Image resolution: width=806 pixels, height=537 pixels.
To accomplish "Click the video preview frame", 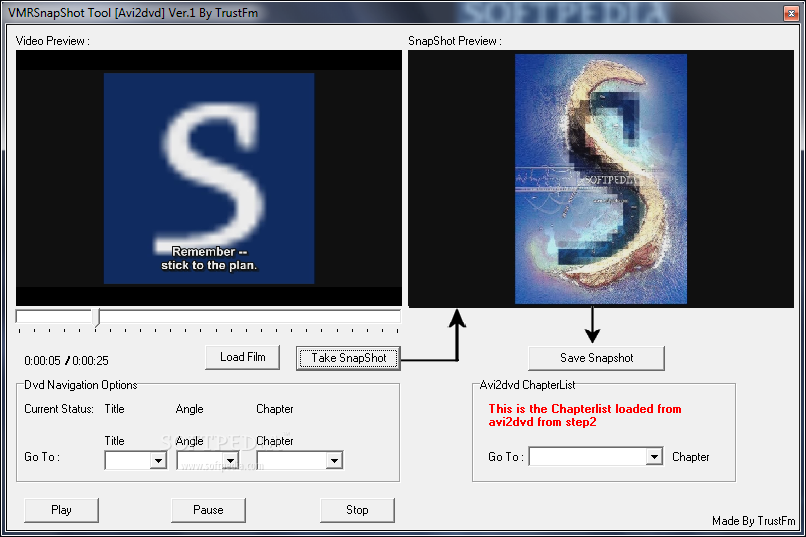I will coord(209,178).
